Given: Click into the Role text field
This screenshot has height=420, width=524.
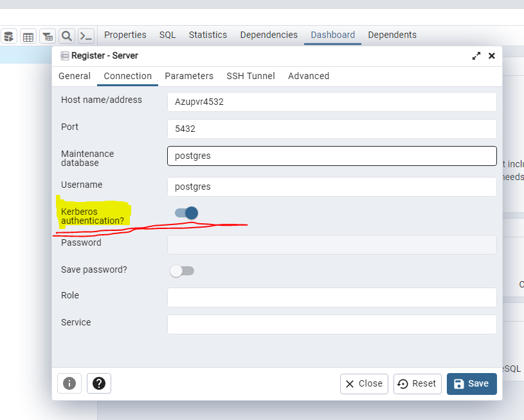Looking at the screenshot, I should coord(332,297).
